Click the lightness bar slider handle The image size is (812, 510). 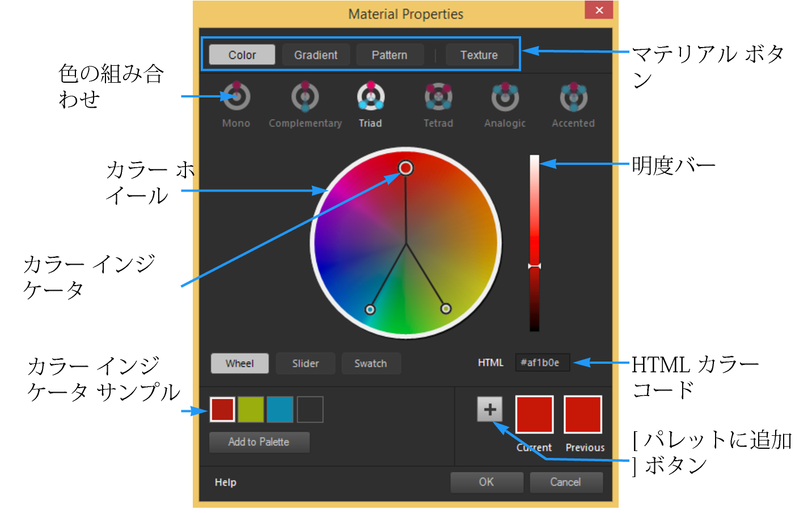click(x=535, y=266)
